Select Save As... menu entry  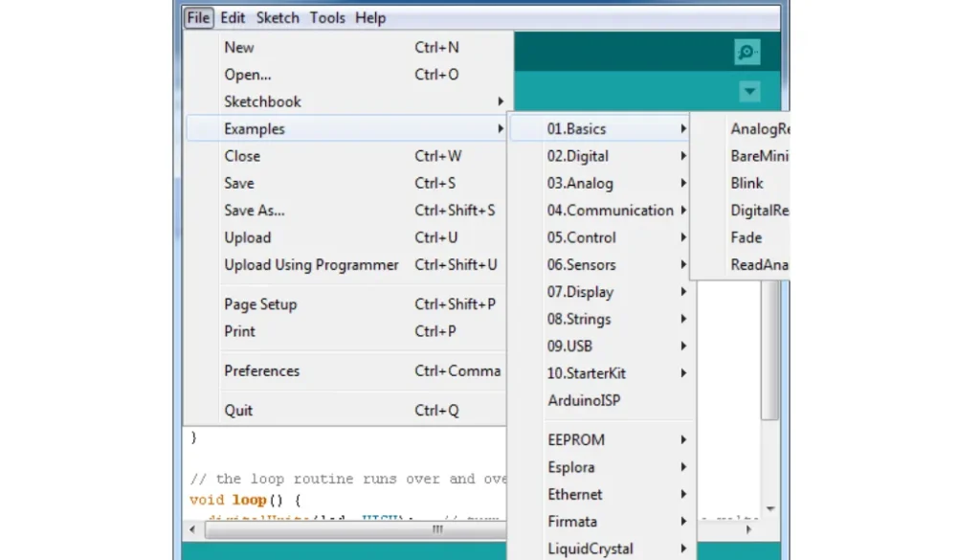pyautogui.click(x=345, y=210)
